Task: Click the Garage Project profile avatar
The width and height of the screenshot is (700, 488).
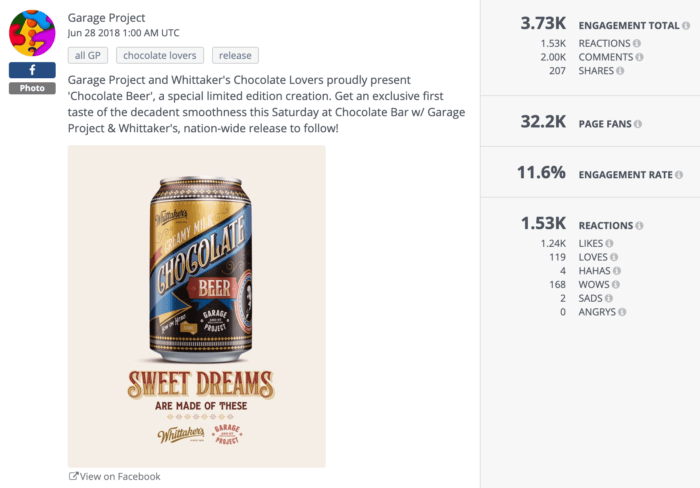Action: (x=32, y=33)
